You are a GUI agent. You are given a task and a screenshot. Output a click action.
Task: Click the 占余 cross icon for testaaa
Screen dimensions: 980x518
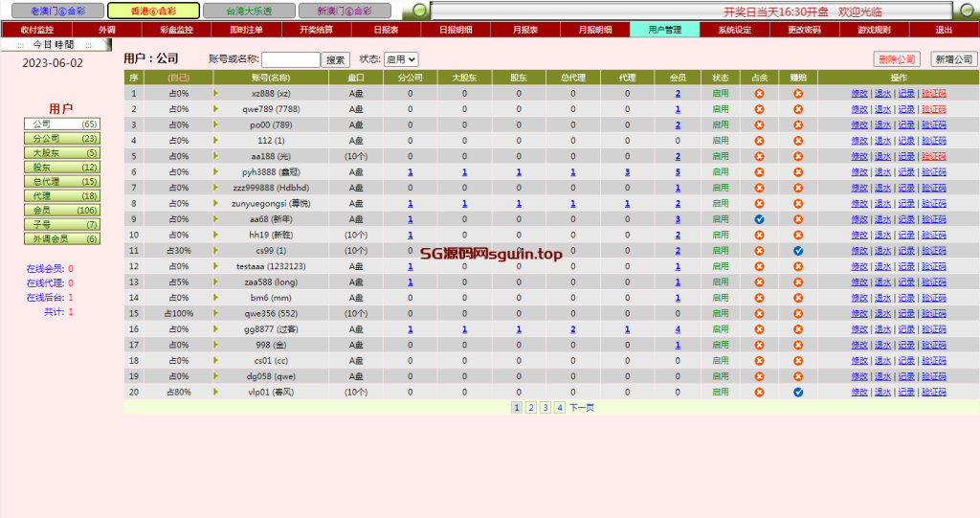tap(759, 266)
